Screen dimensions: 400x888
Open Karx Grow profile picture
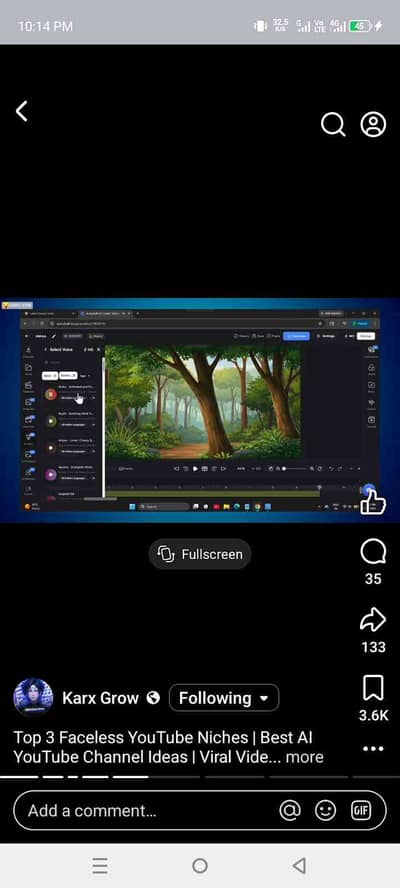(x=33, y=698)
